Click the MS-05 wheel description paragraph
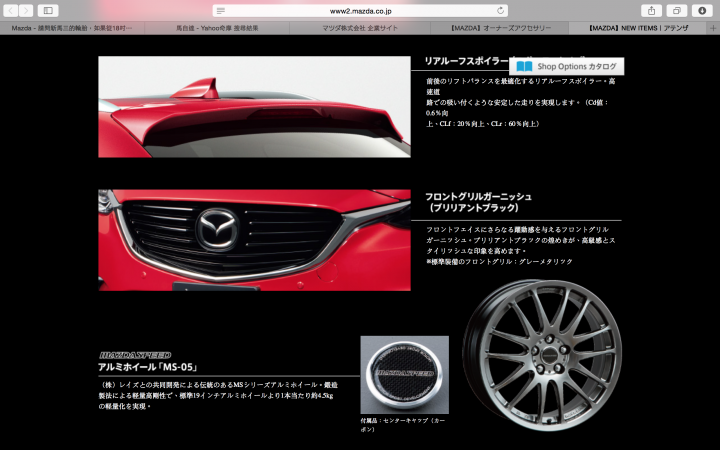720x450 pixels. coord(218,395)
